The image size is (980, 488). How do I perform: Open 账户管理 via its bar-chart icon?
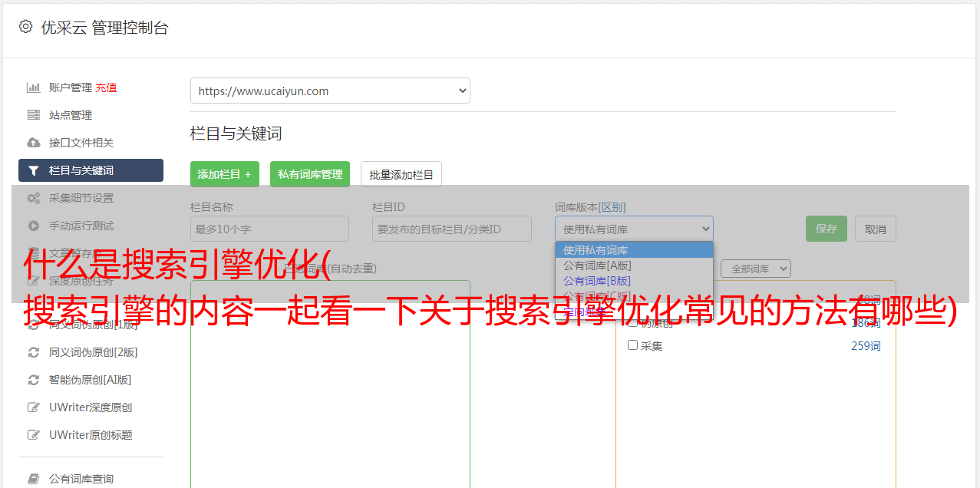34,87
